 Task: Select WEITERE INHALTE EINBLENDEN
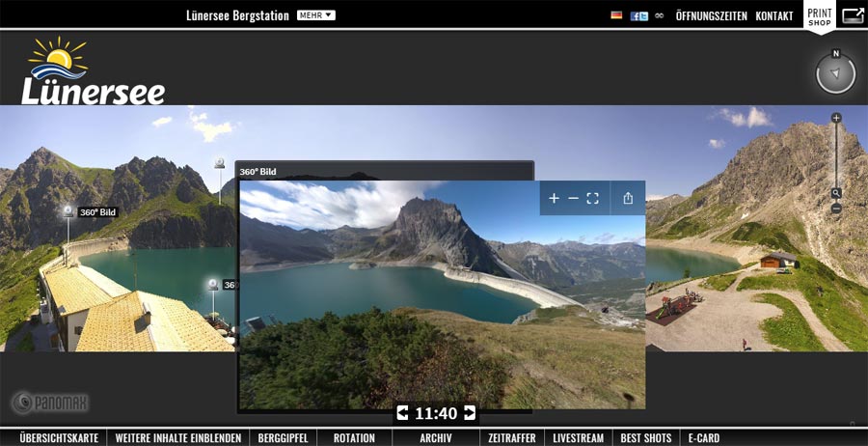coord(178,437)
